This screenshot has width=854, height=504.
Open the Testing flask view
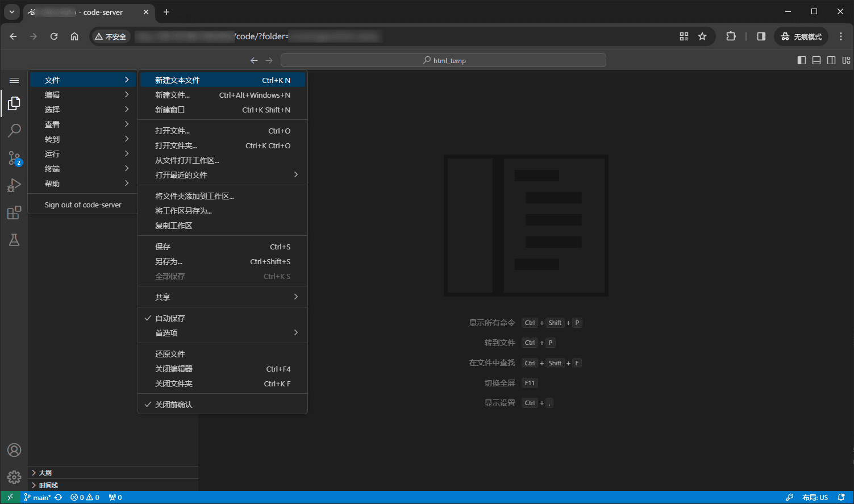[14, 240]
